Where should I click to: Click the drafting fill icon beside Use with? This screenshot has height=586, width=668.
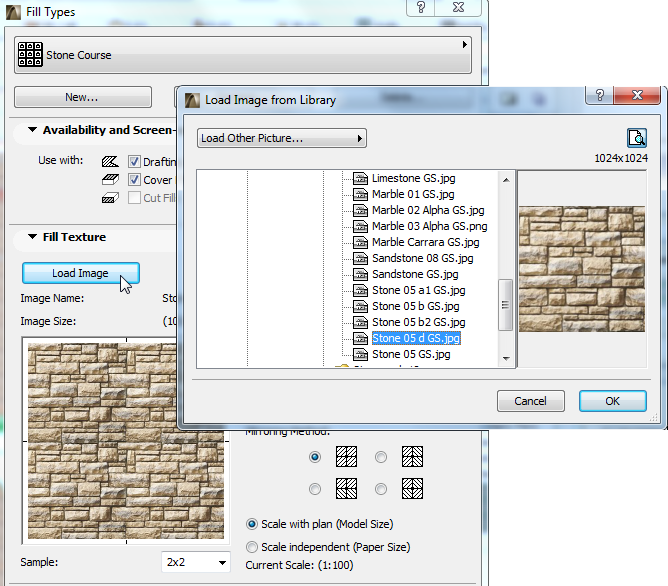click(x=110, y=161)
